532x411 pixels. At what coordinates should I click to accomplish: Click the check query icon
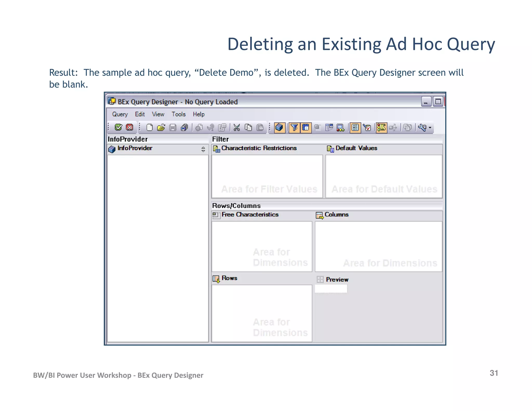pos(211,128)
